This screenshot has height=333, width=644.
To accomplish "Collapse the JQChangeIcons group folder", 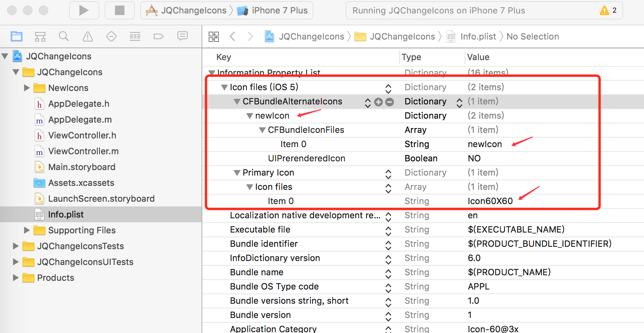I will pyautogui.click(x=16, y=72).
